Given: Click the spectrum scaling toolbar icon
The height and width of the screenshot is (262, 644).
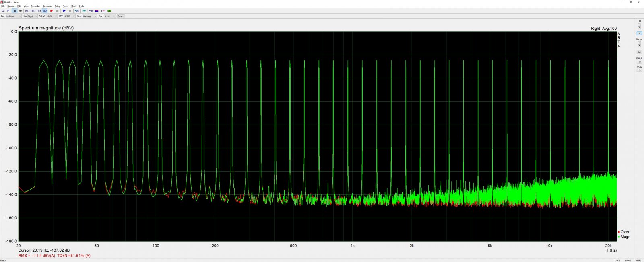Looking at the screenshot, I should (77, 11).
